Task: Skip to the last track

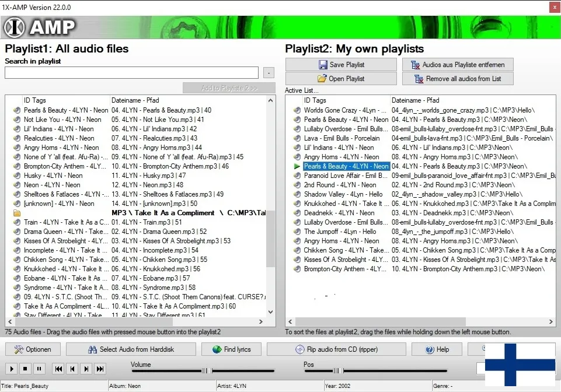Action: click(x=100, y=369)
